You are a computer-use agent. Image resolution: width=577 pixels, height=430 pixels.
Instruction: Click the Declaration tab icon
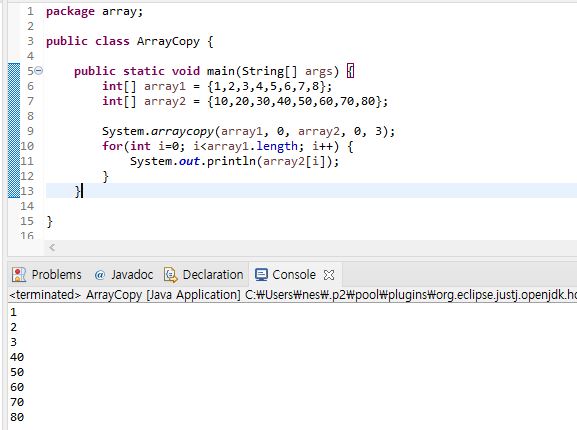(x=171, y=275)
